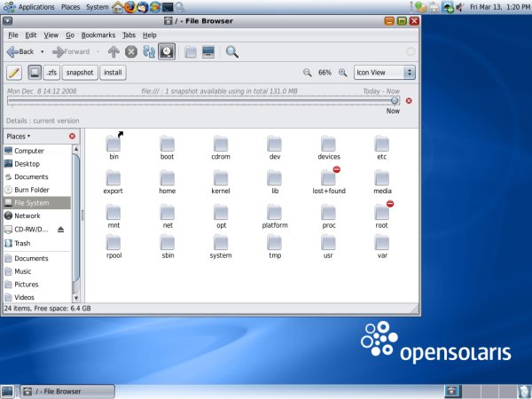532x399 pixels.
Task: Open the Places sidebar dropdown
Action: point(19,137)
